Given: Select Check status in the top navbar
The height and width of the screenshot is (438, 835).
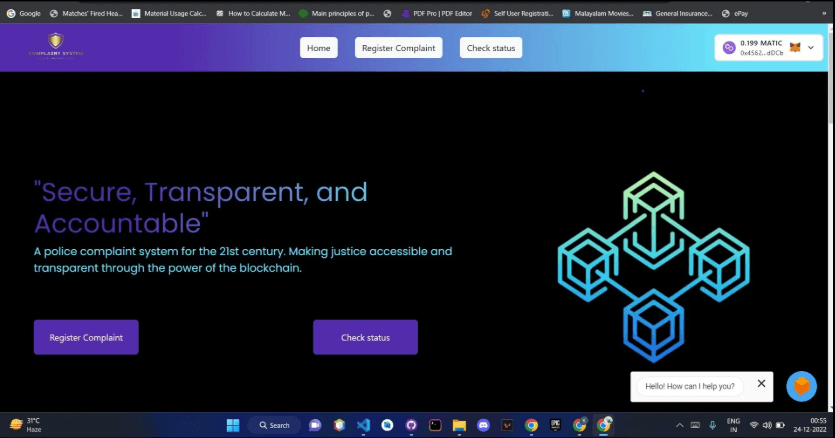Looking at the screenshot, I should (490, 48).
